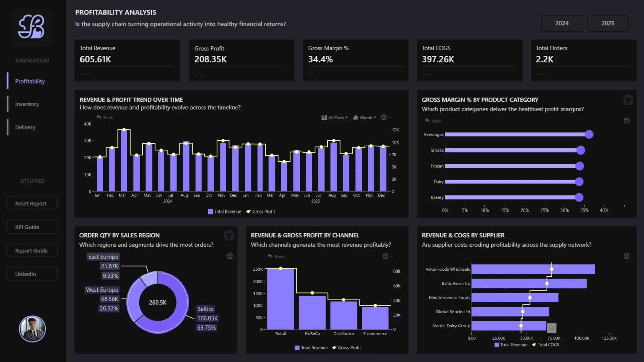
Task: Click the 9.93% label under East Europe
Action: click(x=110, y=276)
